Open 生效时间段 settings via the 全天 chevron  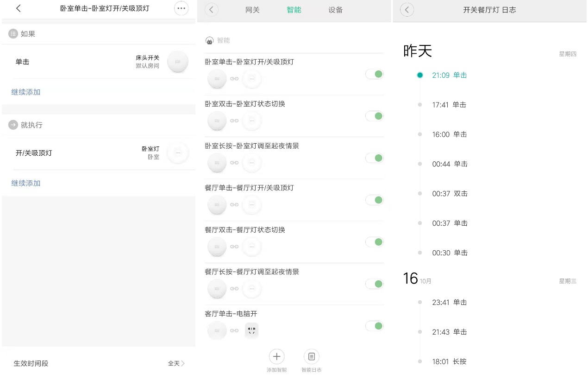coord(176,363)
